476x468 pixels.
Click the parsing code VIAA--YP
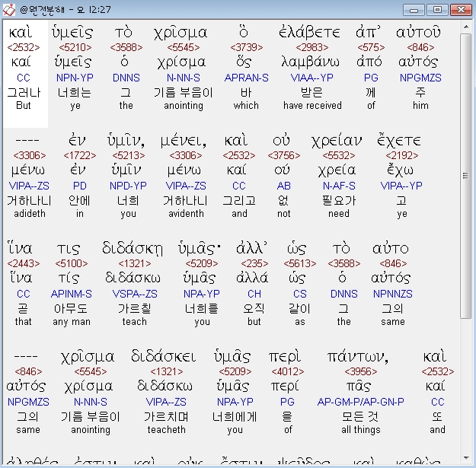coord(312,78)
